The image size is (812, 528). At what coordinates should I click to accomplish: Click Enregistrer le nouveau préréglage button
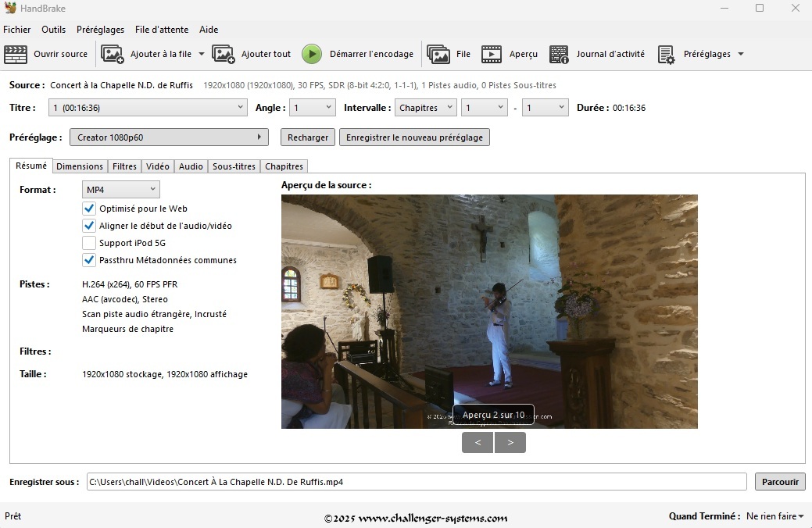click(x=414, y=137)
